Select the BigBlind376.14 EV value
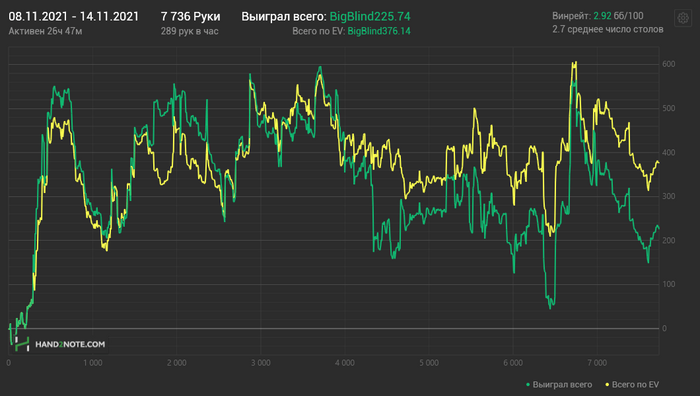This screenshot has width=700, height=396. click(379, 31)
